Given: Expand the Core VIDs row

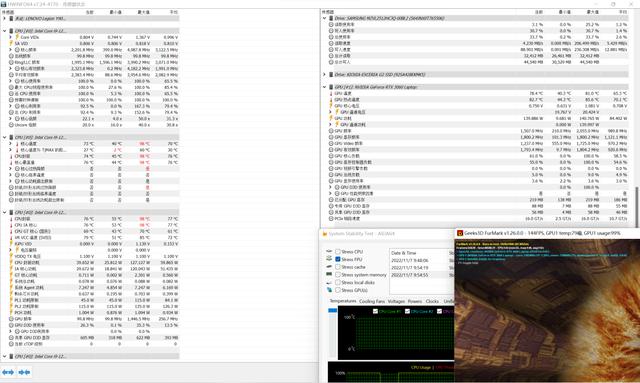Looking at the screenshot, I should pyautogui.click(x=10, y=37).
